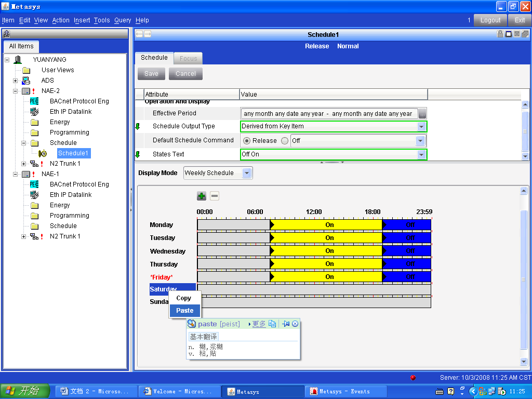
Task: Click Monday's yellow On schedule block
Action: [326, 225]
